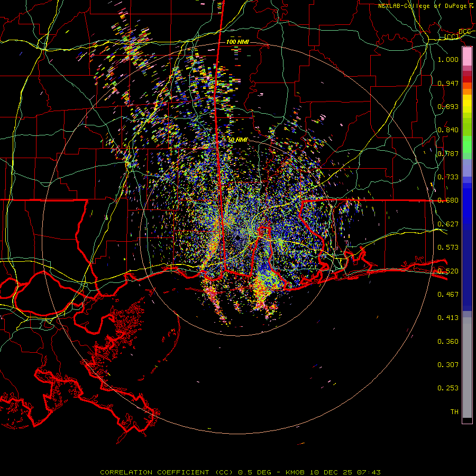Screen dimensions: 476x476
Task: Click the legend value 0.573
Action: [448, 247]
